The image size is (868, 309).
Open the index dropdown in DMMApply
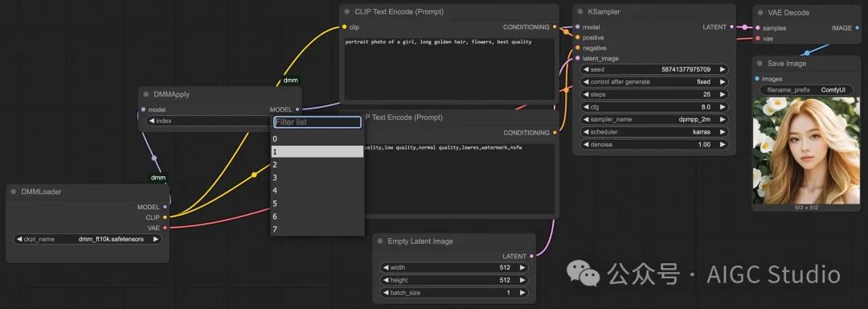209,121
